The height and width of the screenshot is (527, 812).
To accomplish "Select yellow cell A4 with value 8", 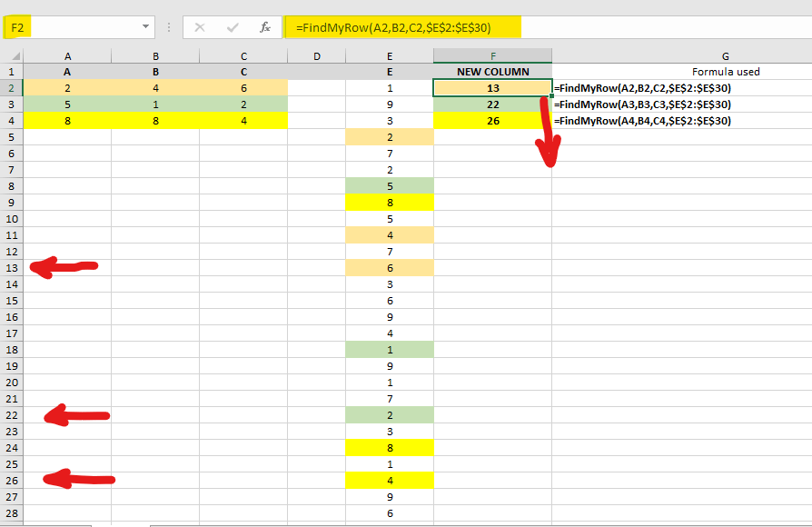I will click(67, 121).
